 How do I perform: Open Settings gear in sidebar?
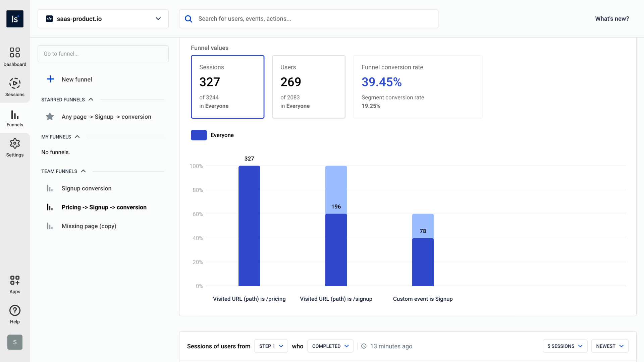[15, 147]
